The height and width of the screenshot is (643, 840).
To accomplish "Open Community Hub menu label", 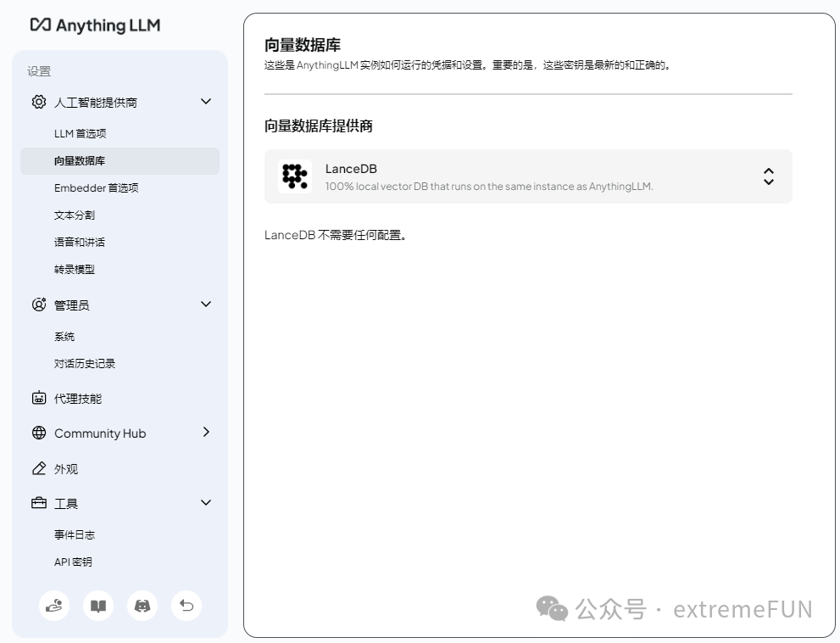I will (x=100, y=433).
